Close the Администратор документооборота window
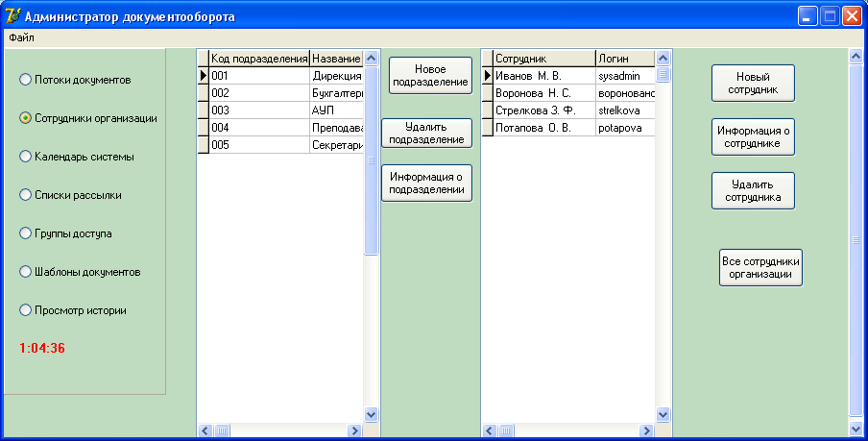The height and width of the screenshot is (441, 868). click(852, 16)
